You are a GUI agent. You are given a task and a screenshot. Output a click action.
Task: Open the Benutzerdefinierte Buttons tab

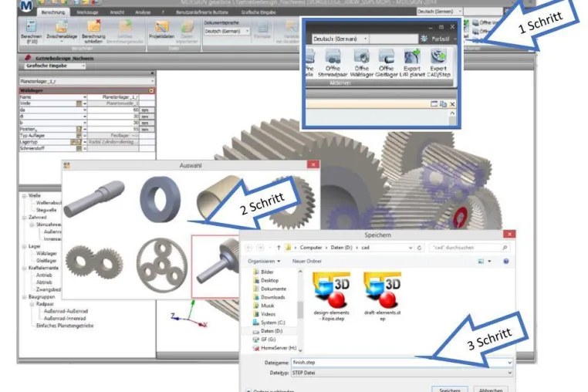click(x=201, y=12)
